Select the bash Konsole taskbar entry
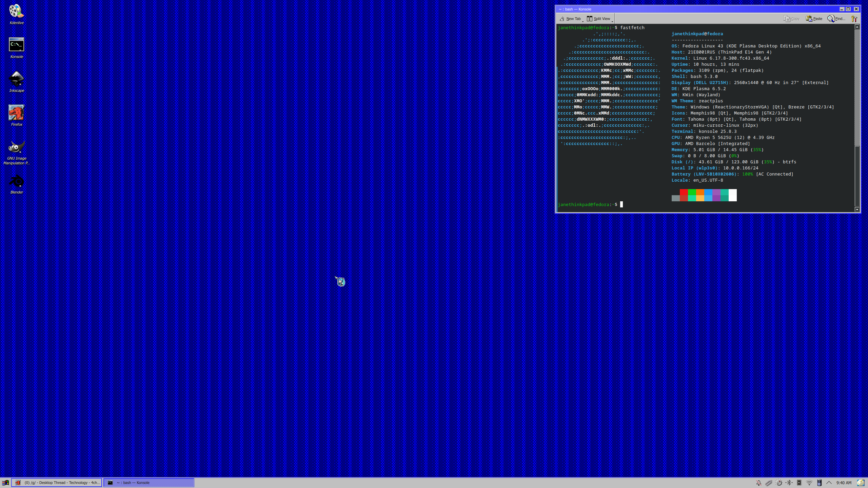This screenshot has width=868, height=488. pyautogui.click(x=149, y=483)
